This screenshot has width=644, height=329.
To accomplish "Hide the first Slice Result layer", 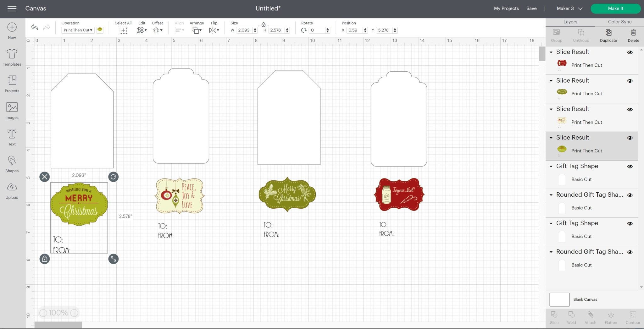I will click(x=630, y=52).
